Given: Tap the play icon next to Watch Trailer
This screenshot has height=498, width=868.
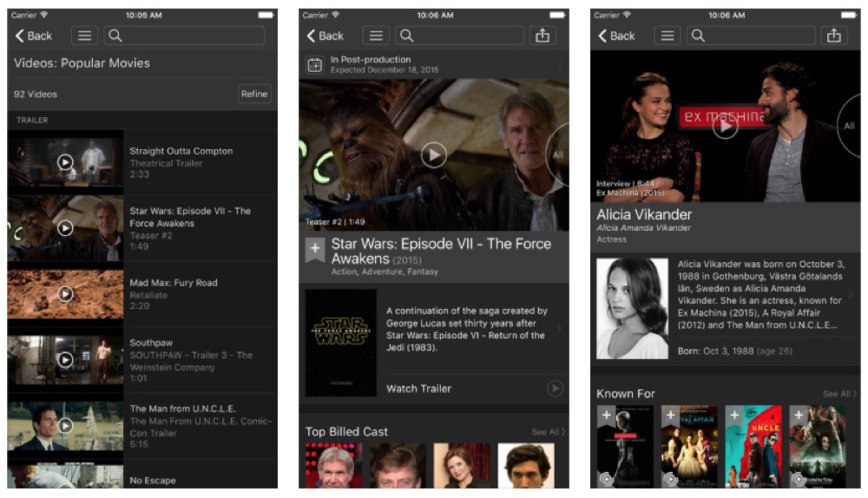Looking at the screenshot, I should pos(555,389).
